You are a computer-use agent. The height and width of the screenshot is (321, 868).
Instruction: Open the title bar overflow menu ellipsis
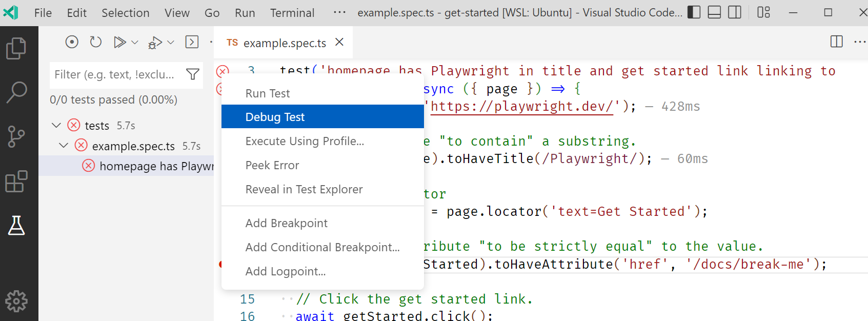339,12
